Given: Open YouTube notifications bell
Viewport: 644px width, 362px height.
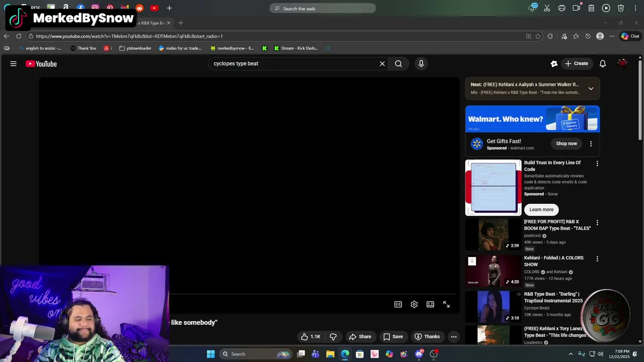Looking at the screenshot, I should 603,64.
